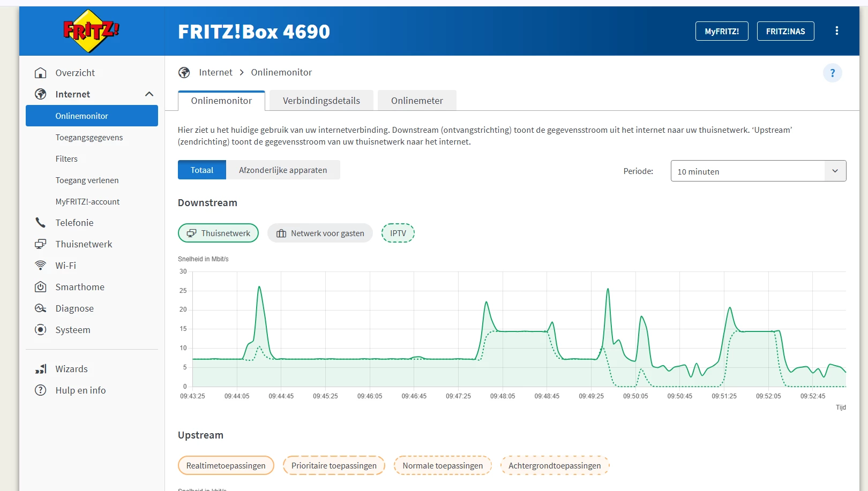
Task: Click the Upstream heading
Action: click(x=200, y=435)
